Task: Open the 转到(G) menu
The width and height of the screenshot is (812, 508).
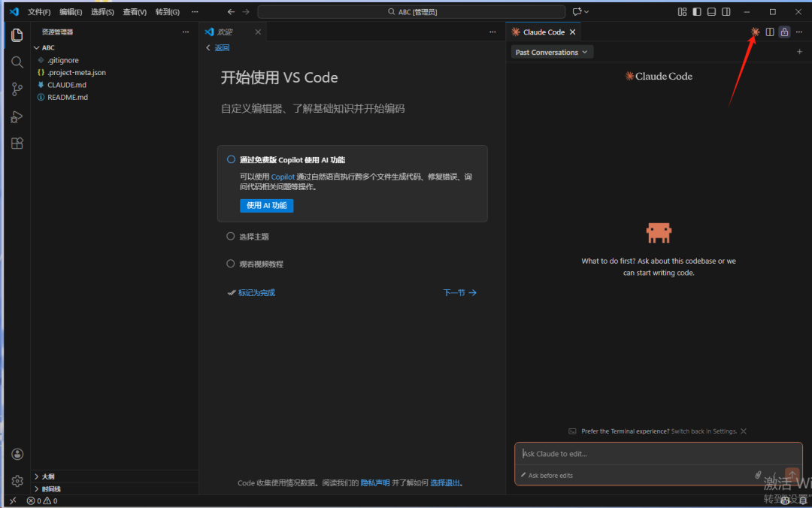Action: tap(167, 12)
